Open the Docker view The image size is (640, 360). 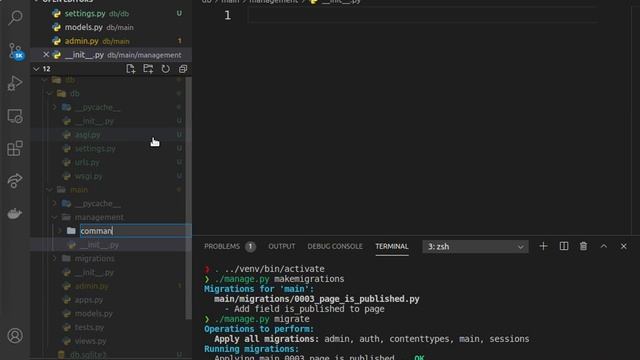pos(15,213)
